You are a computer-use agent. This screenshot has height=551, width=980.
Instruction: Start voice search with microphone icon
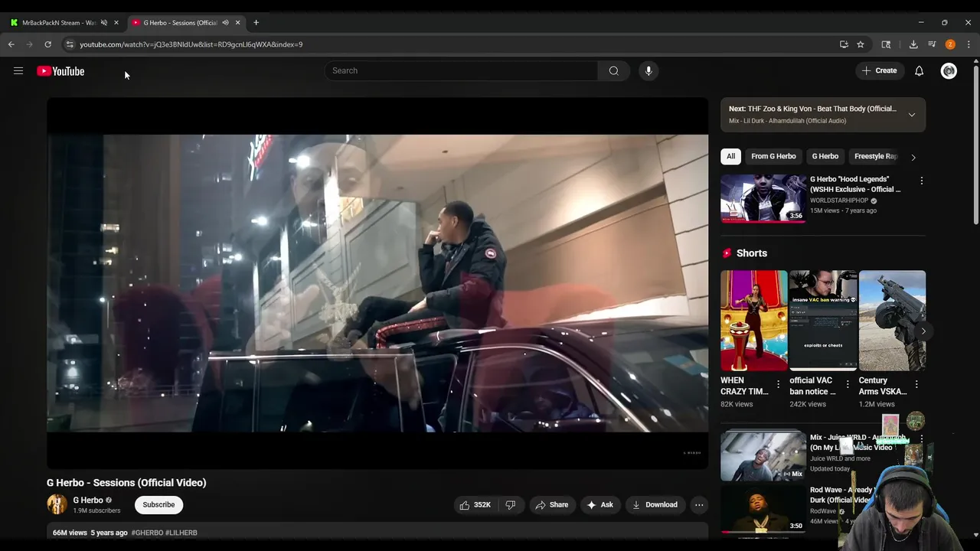[x=648, y=70]
